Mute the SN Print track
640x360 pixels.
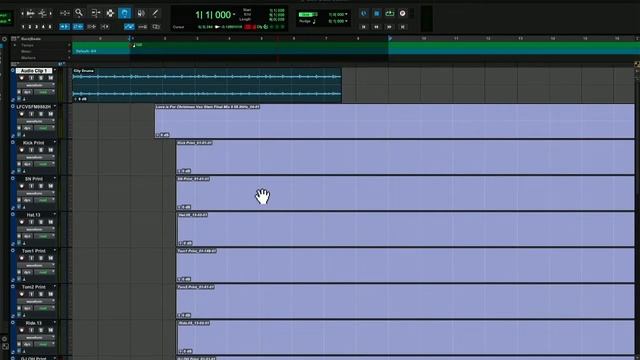click(x=51, y=186)
